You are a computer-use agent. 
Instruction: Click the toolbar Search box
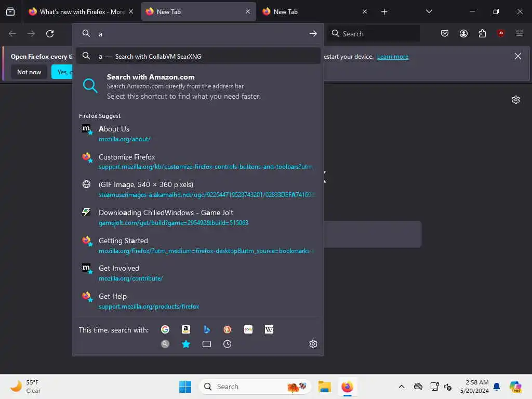(373, 34)
